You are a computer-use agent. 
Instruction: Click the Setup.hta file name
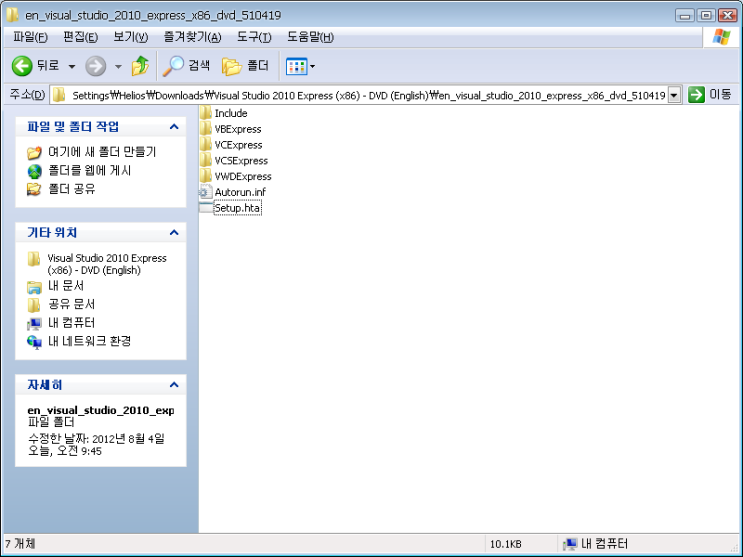coord(237,208)
